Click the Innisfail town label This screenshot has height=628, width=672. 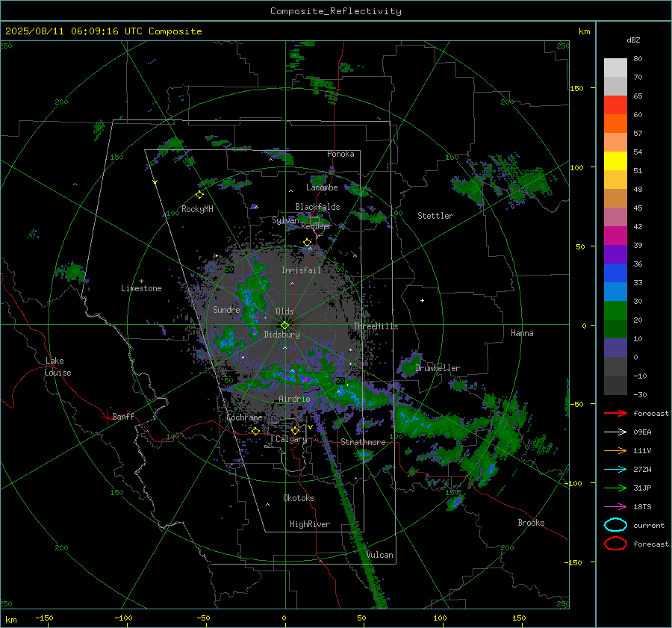[x=301, y=270]
